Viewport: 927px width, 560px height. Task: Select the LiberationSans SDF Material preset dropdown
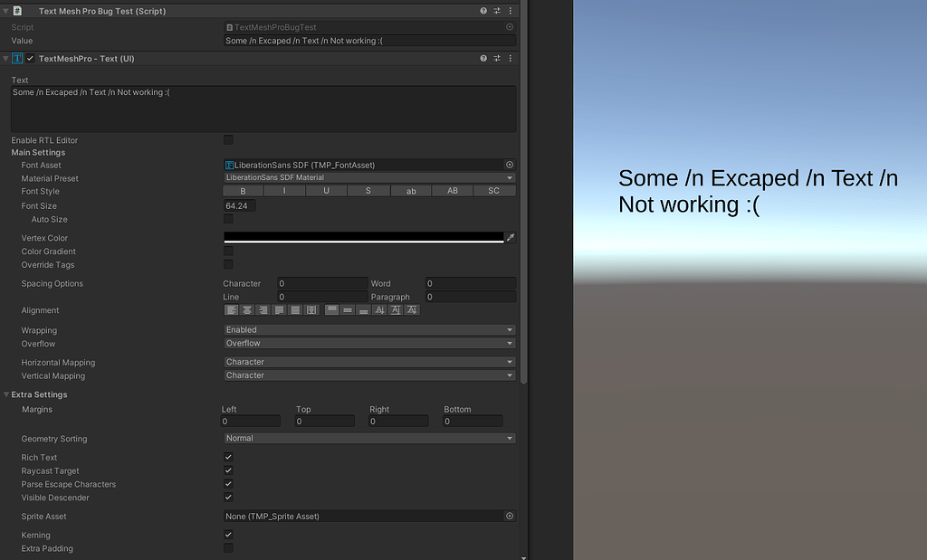(368, 177)
